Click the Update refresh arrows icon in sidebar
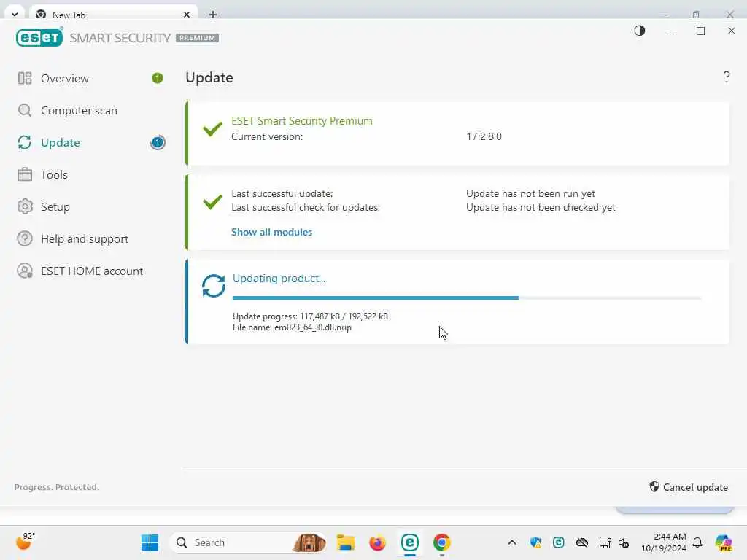The height and width of the screenshot is (560, 747). click(x=25, y=142)
